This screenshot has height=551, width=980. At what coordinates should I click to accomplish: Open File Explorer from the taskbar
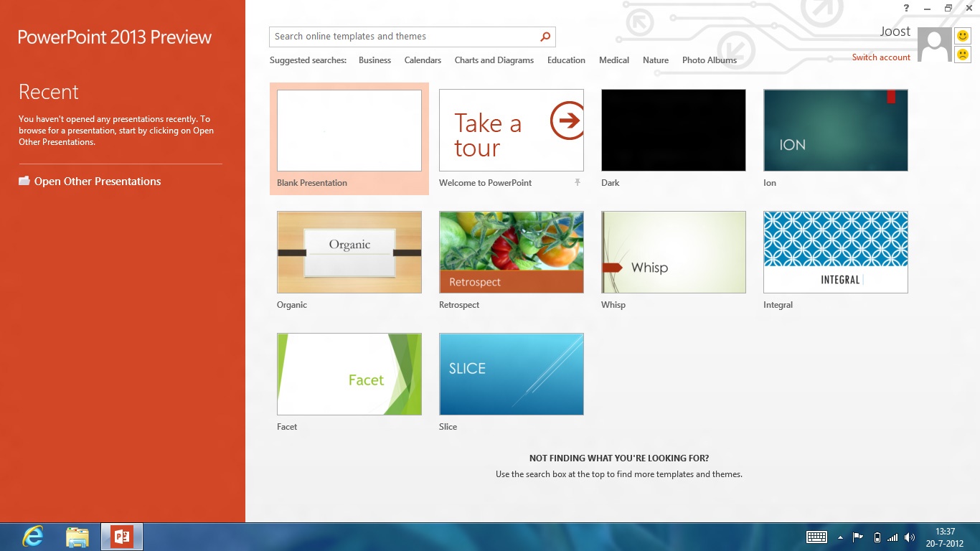(77, 537)
